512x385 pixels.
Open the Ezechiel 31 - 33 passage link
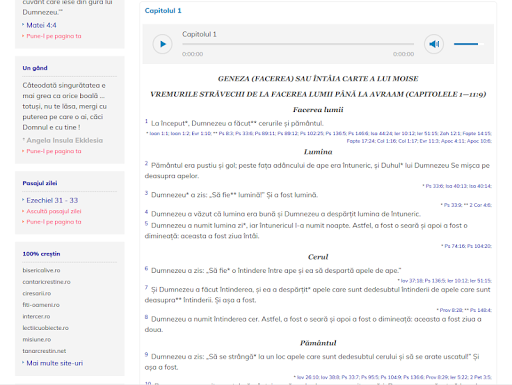coord(52,200)
